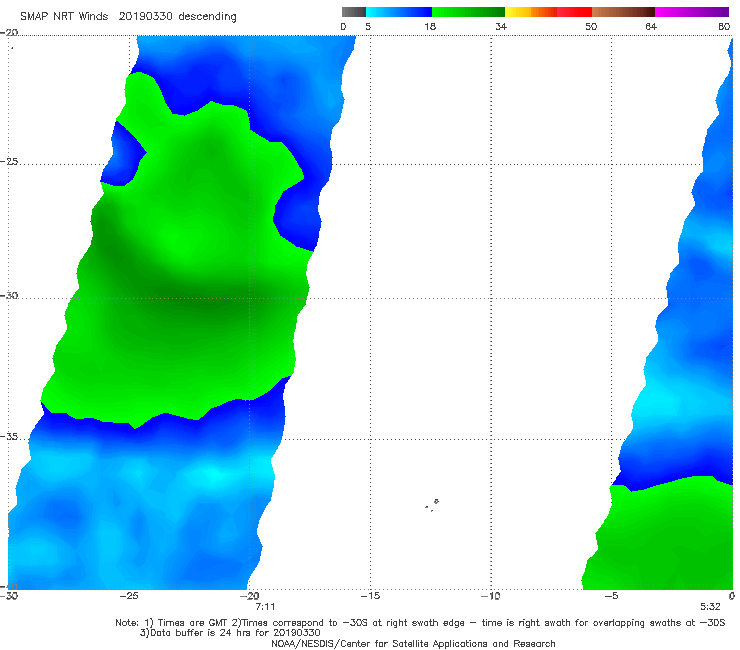The height and width of the screenshot is (650, 740).
Task: Click the color bar label '5'
Action: click(x=368, y=26)
